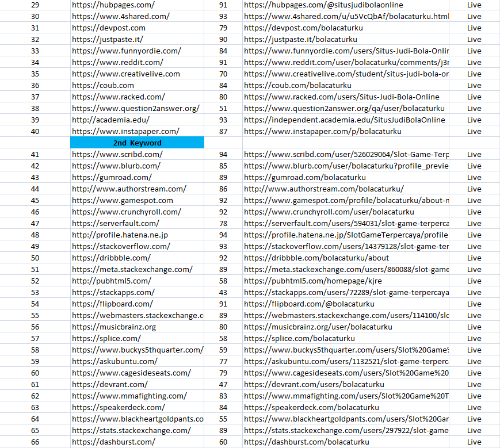This screenshot has height=448, width=500.
Task: Select the http://pubhtml5.com/ cell
Action: point(137,281)
